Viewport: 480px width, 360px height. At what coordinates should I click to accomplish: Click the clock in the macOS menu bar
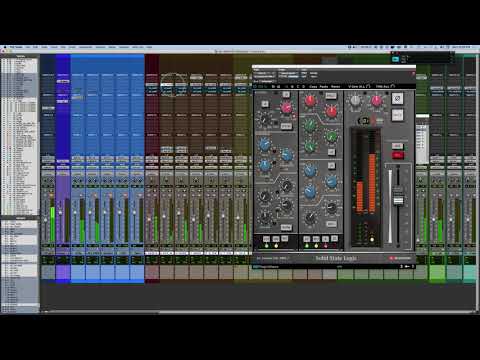tap(461, 47)
